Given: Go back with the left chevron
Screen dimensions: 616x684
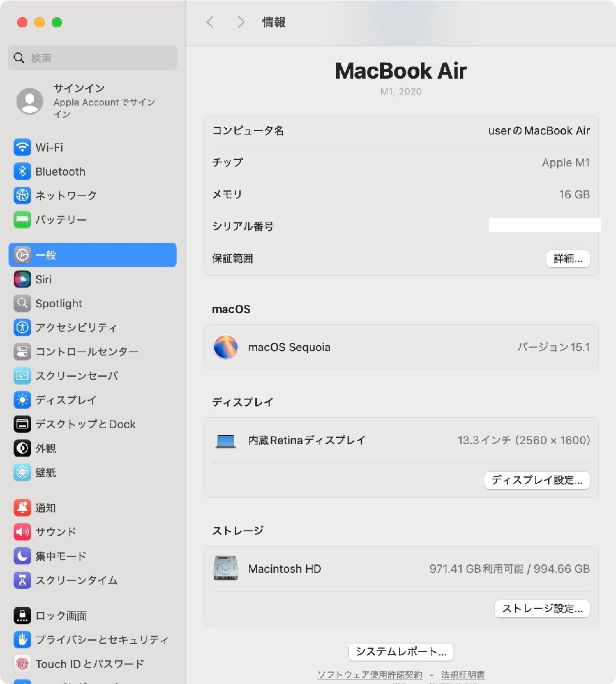Looking at the screenshot, I should tap(210, 22).
